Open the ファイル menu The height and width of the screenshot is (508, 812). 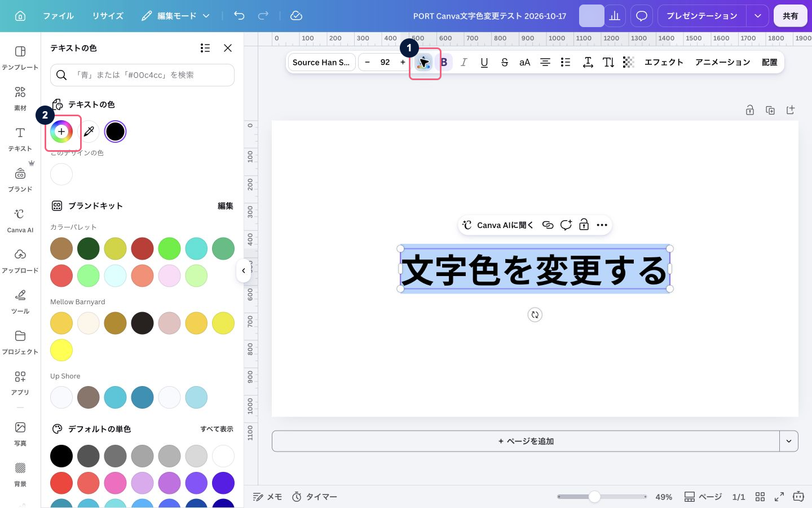click(59, 16)
